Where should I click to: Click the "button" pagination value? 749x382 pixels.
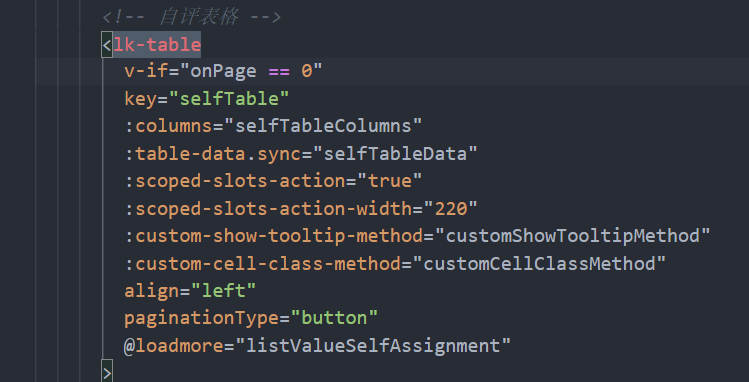click(x=334, y=318)
